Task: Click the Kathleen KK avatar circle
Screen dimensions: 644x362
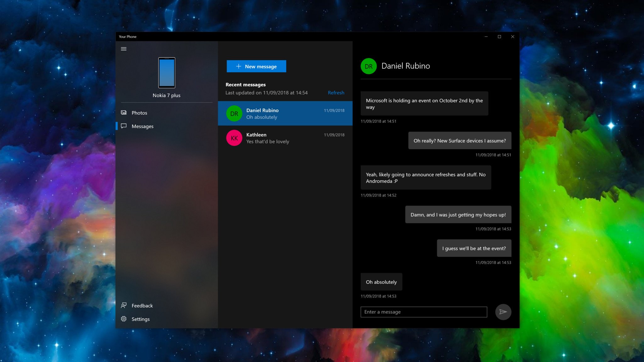Action: point(234,137)
